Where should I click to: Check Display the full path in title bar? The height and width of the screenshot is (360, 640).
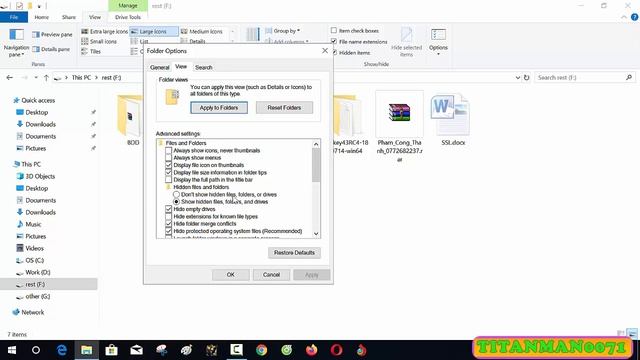pos(168,180)
